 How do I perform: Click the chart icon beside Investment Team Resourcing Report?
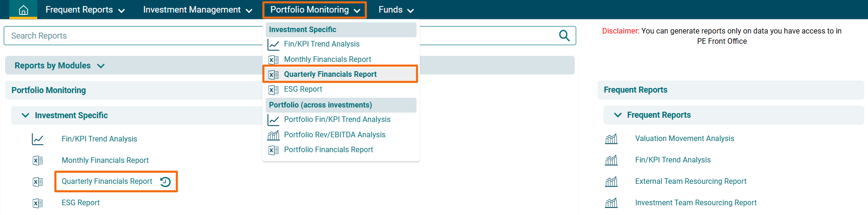coord(611,203)
